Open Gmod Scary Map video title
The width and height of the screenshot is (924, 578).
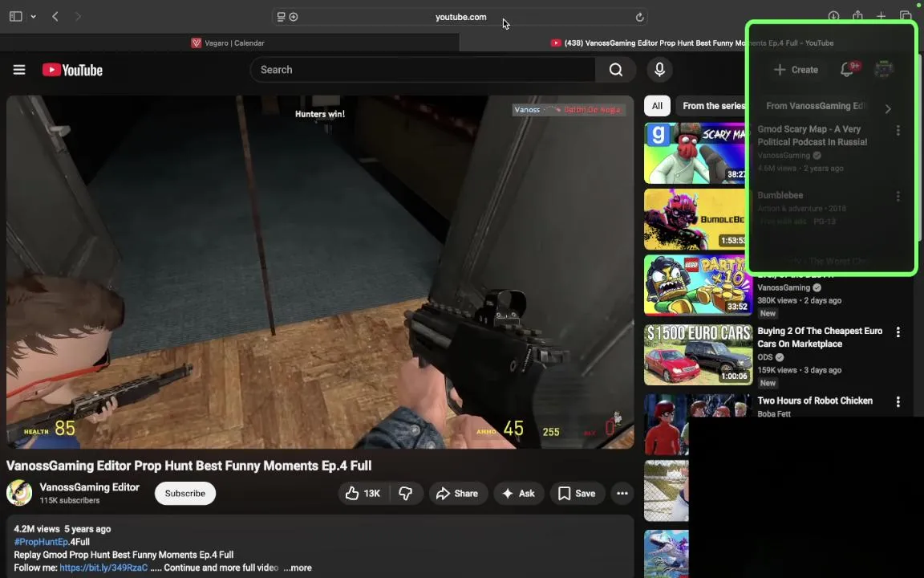coord(812,136)
